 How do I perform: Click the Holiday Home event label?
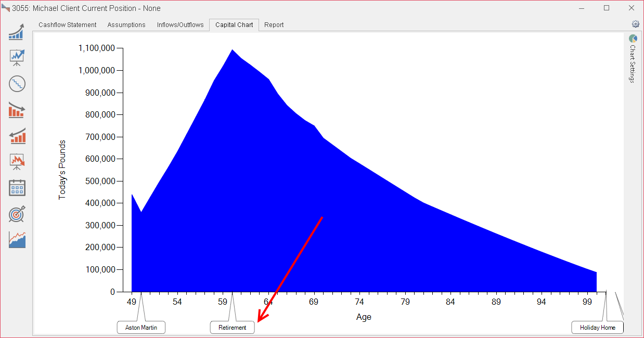pos(598,328)
